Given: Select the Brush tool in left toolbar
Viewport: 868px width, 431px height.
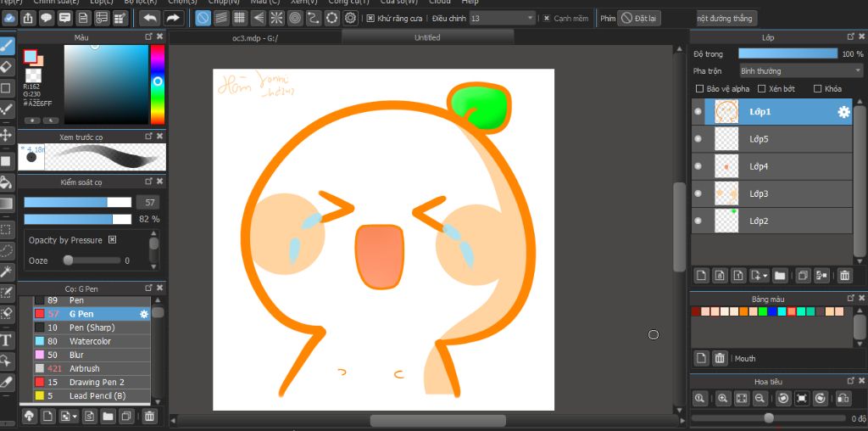Looking at the screenshot, I should pyautogui.click(x=7, y=46).
